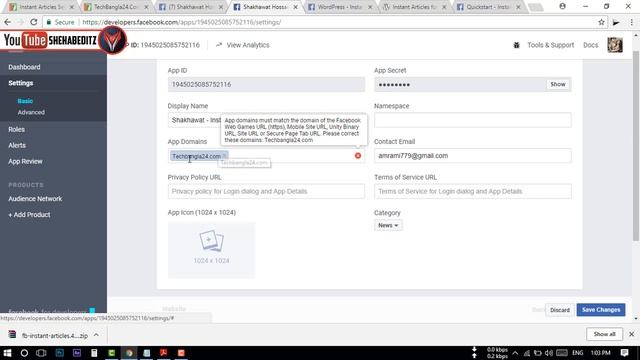640x360 pixels.
Task: Open the user profile avatar
Action: pyautogui.click(x=615, y=45)
